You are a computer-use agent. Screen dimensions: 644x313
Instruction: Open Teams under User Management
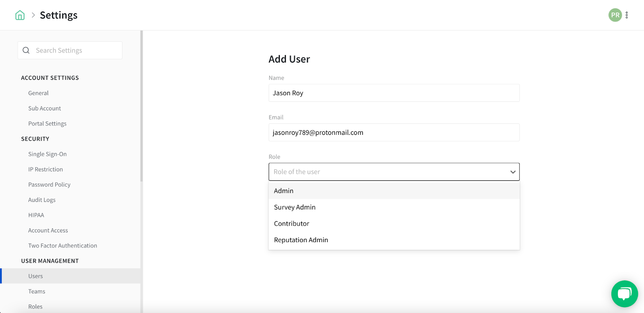tap(37, 291)
